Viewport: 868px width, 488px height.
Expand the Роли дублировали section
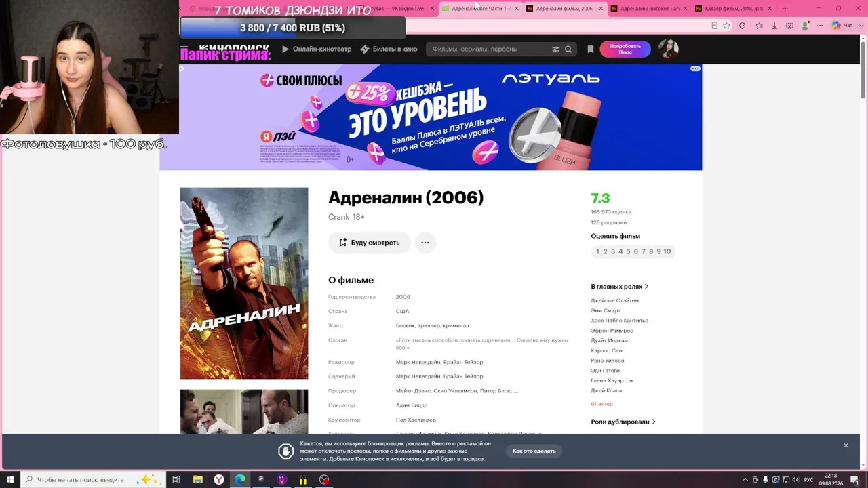tap(623, 422)
